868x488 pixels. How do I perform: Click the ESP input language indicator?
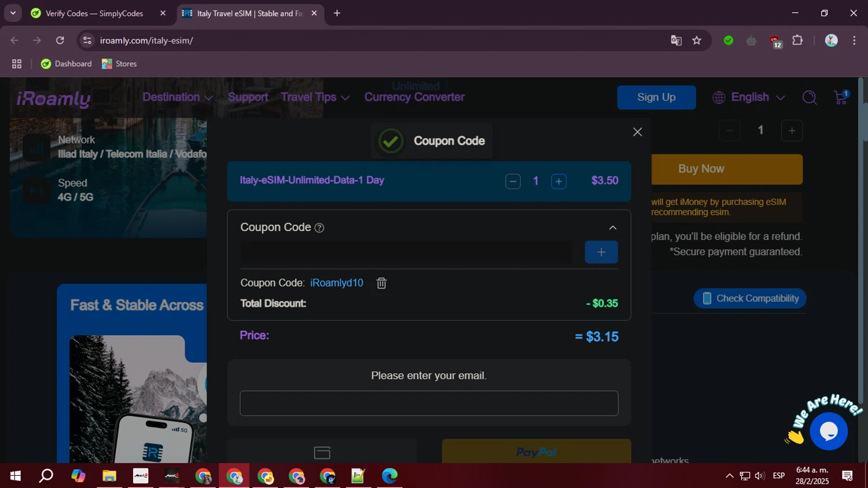pyautogui.click(x=779, y=476)
